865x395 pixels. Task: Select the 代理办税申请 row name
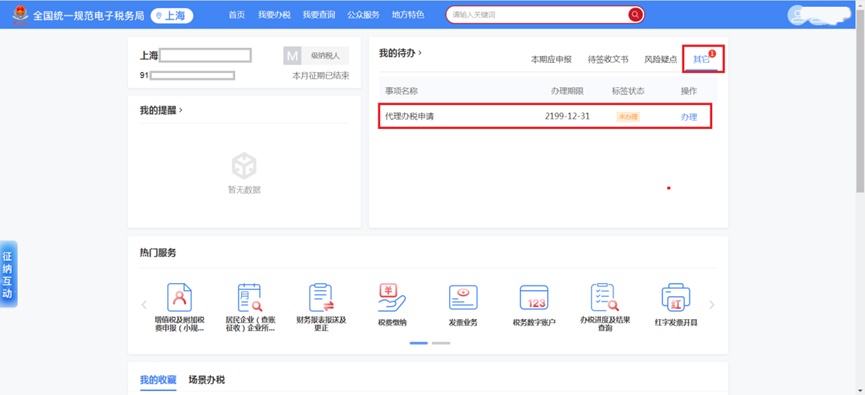coord(409,117)
